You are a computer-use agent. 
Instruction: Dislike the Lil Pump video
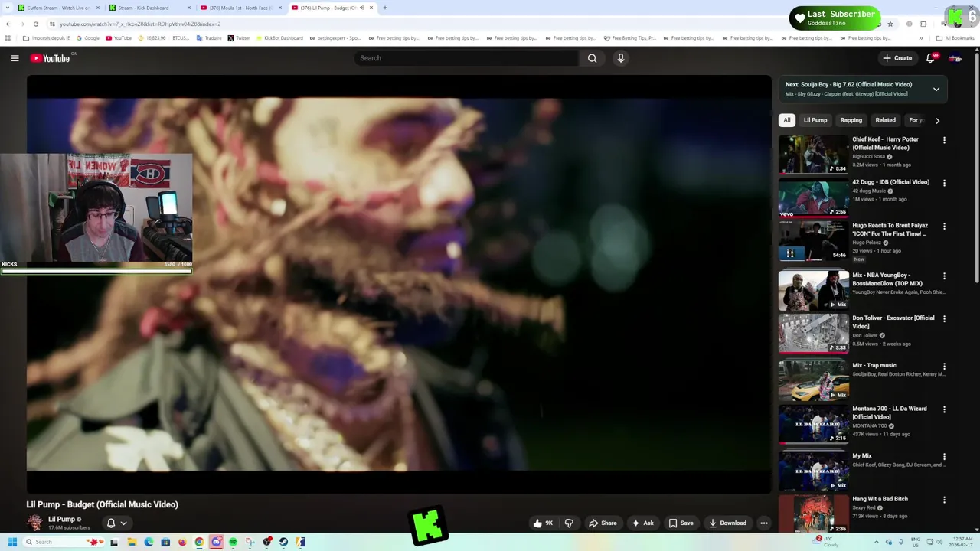coord(569,523)
